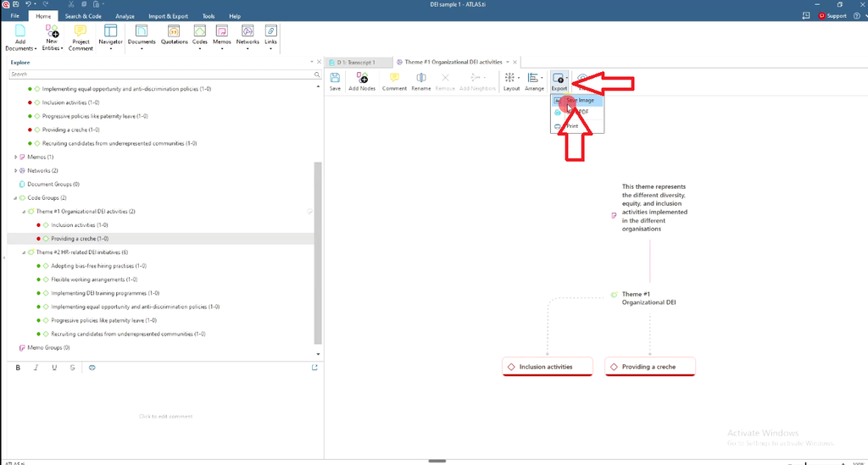868x465 pixels.
Task: Click the help question mark icon
Action: [856, 16]
